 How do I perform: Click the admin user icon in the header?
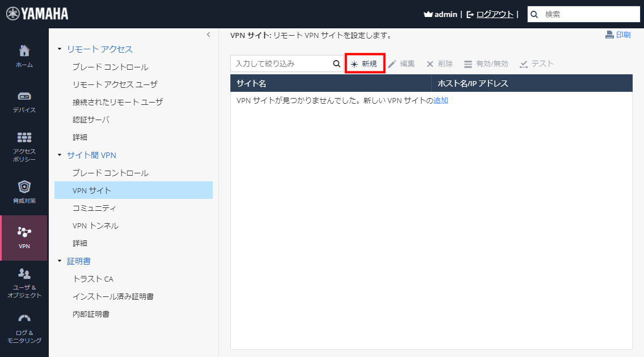click(428, 14)
